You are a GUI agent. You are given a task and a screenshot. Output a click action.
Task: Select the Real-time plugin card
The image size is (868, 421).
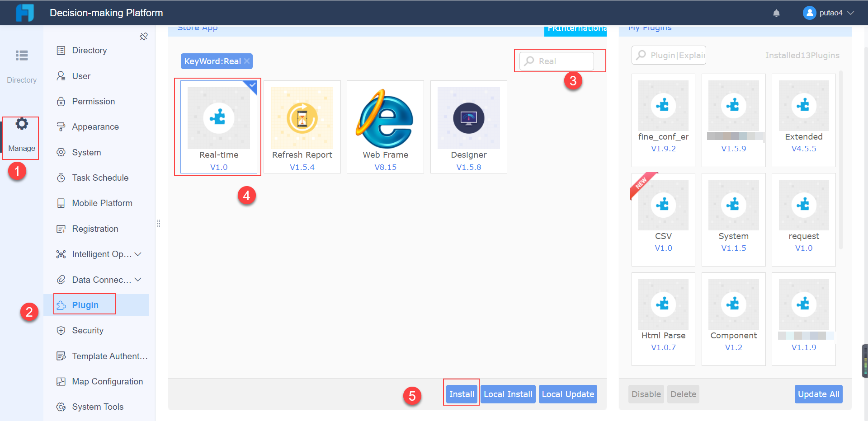pyautogui.click(x=219, y=127)
